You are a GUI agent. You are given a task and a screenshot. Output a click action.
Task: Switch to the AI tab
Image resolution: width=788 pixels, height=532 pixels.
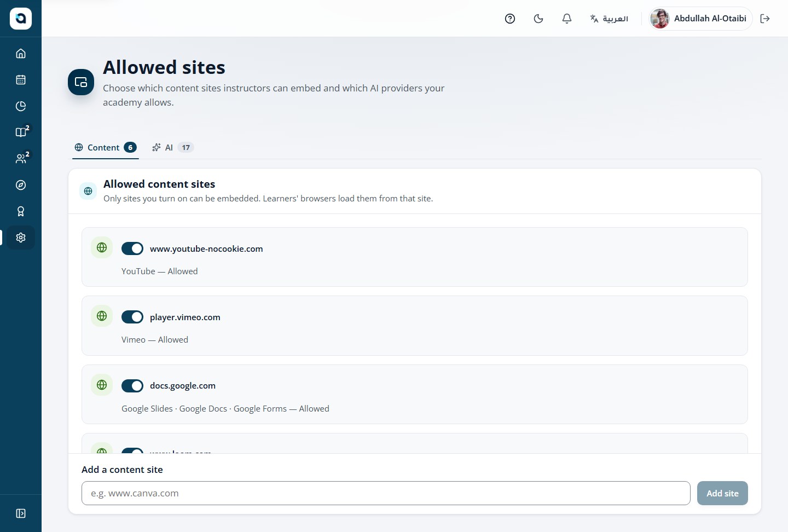[173, 147]
